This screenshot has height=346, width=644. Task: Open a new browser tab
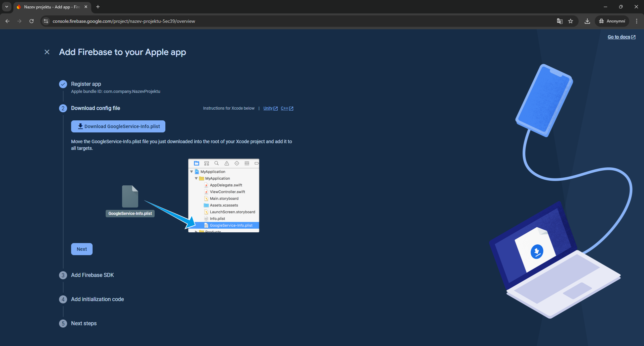coord(98,7)
